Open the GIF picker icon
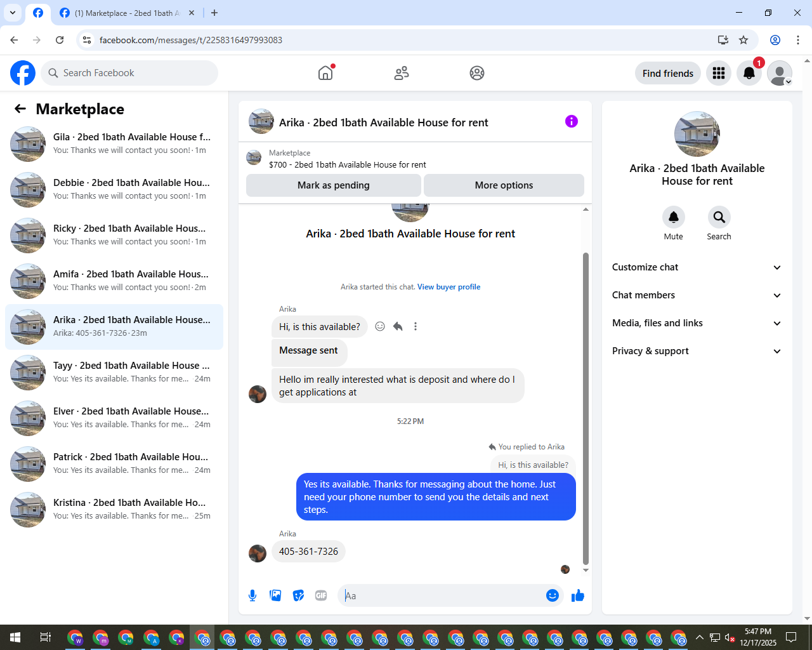The height and width of the screenshot is (650, 812). tap(321, 595)
